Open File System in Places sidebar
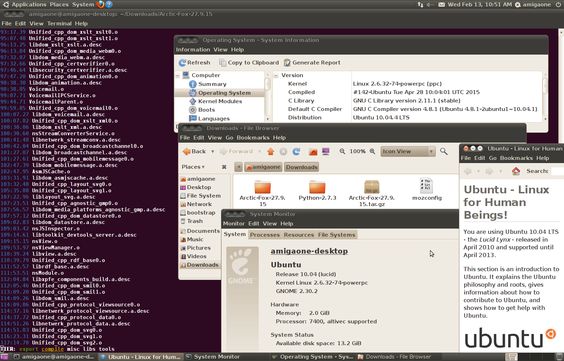The image size is (564, 361). click(200, 196)
